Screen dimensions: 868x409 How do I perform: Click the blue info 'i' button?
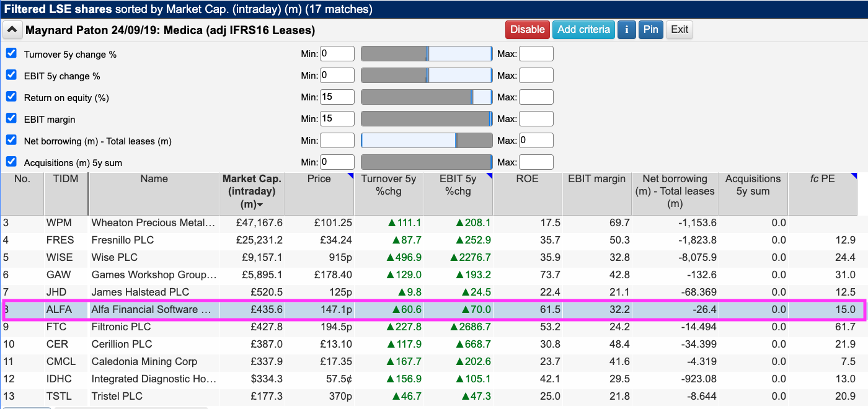coord(627,30)
